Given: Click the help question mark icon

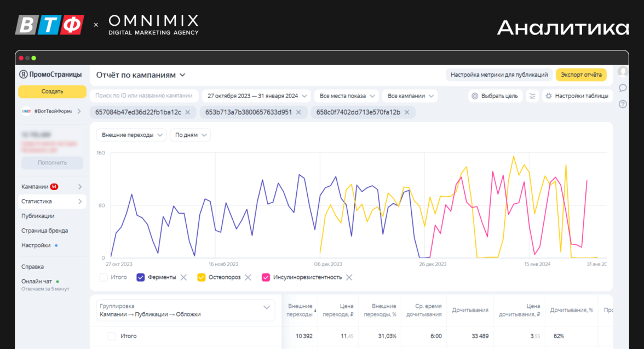Looking at the screenshot, I should point(623,104).
